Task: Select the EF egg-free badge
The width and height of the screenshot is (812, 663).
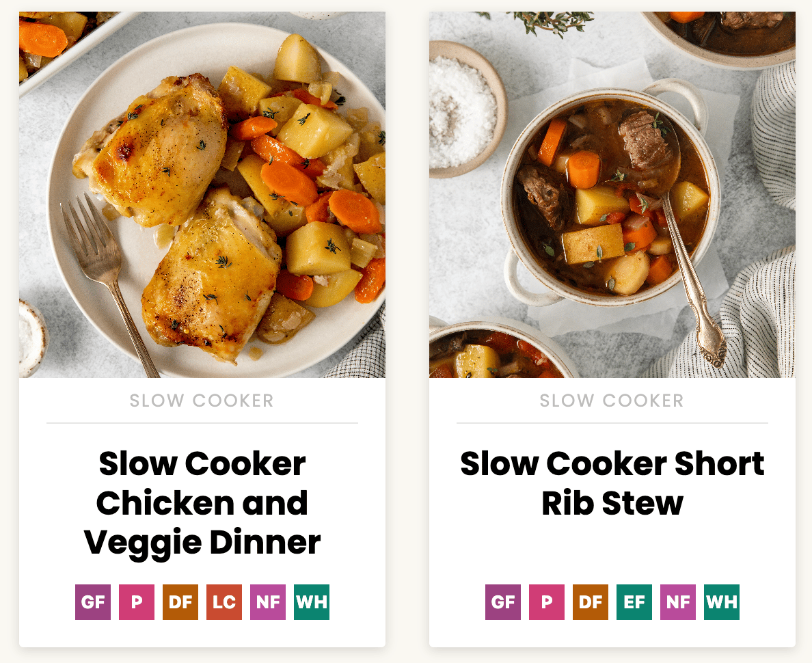Action: (x=634, y=602)
